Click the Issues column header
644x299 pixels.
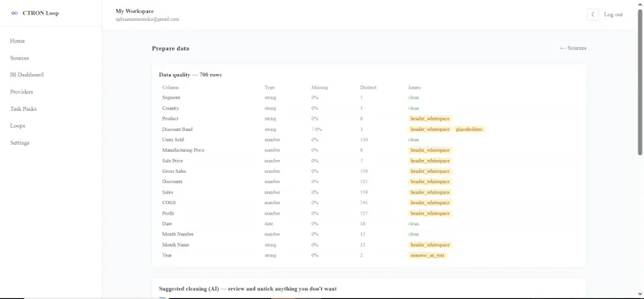415,88
